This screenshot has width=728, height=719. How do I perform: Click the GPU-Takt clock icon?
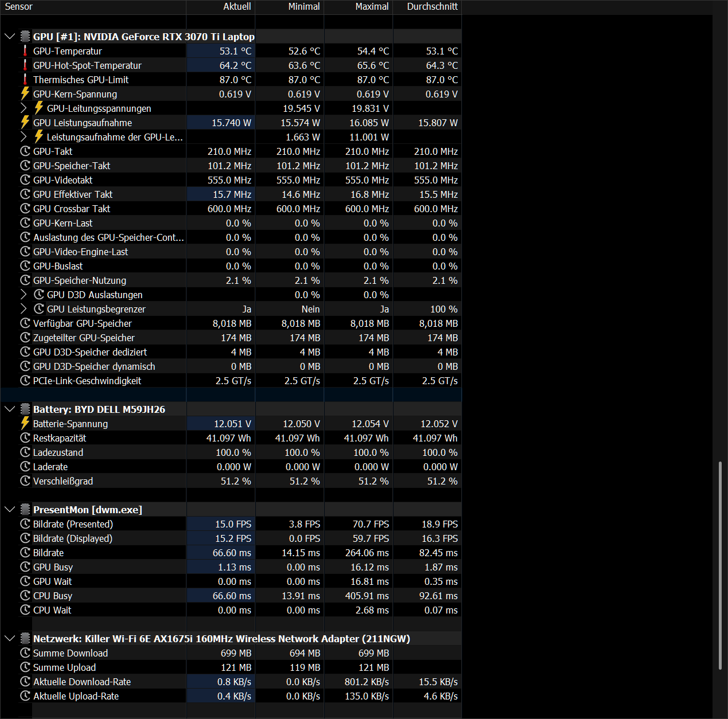[25, 151]
